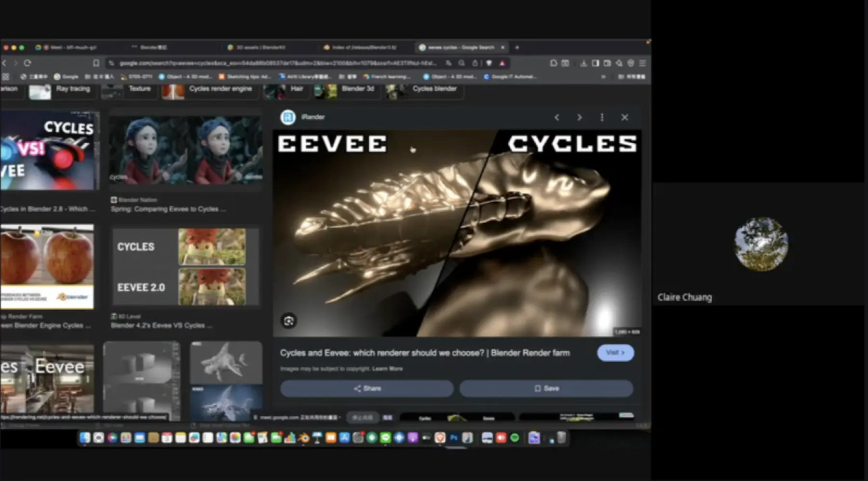The image size is (868, 481).
Task: Close the iRender image preview panel
Action: [x=624, y=117]
